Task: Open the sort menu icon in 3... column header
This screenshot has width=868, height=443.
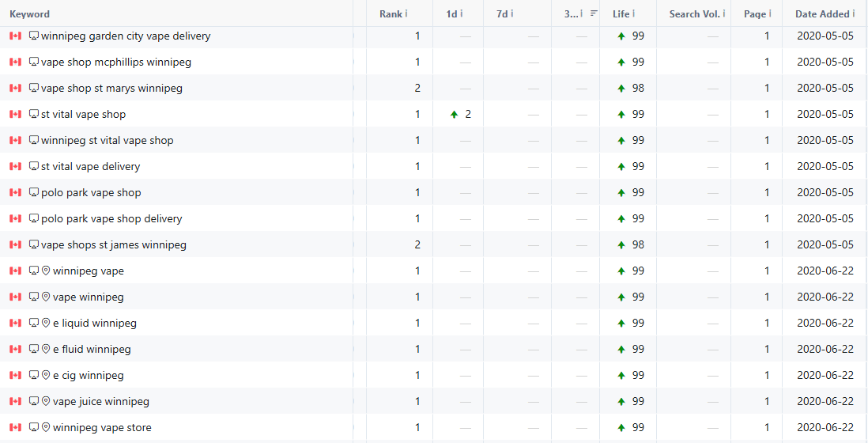Action: 594,13
